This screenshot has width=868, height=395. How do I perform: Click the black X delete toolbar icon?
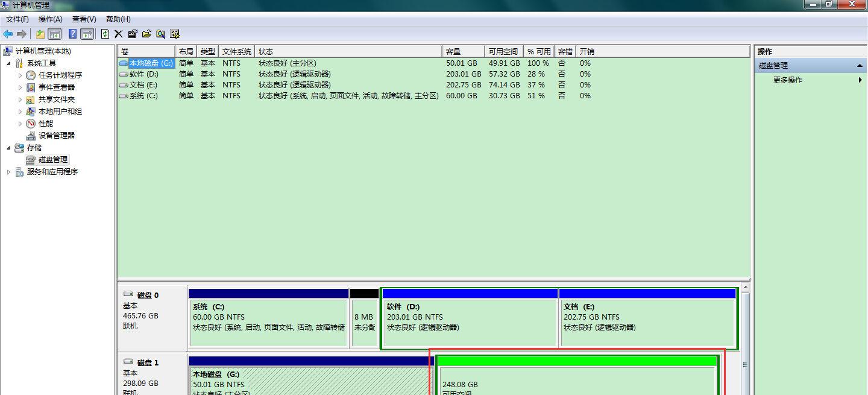119,34
